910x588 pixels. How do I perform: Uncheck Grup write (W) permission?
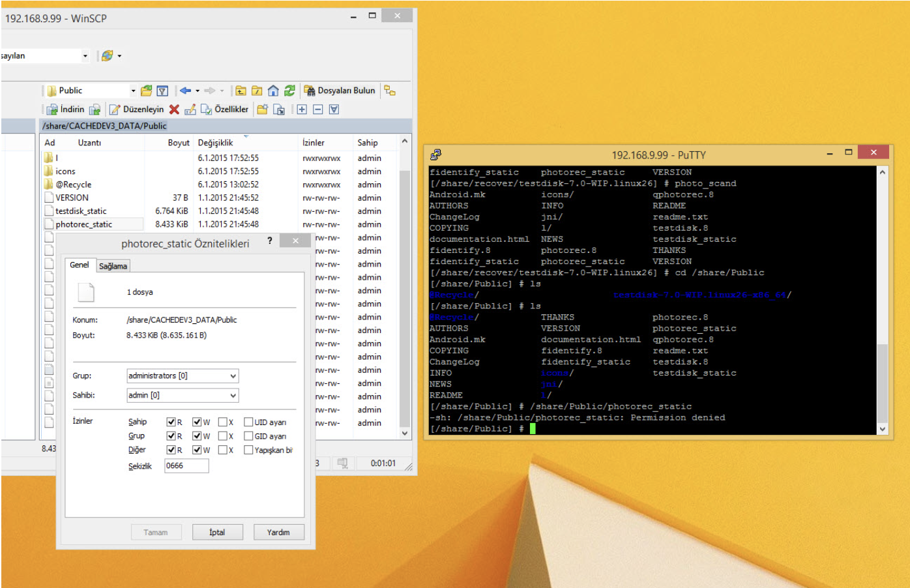(x=197, y=436)
